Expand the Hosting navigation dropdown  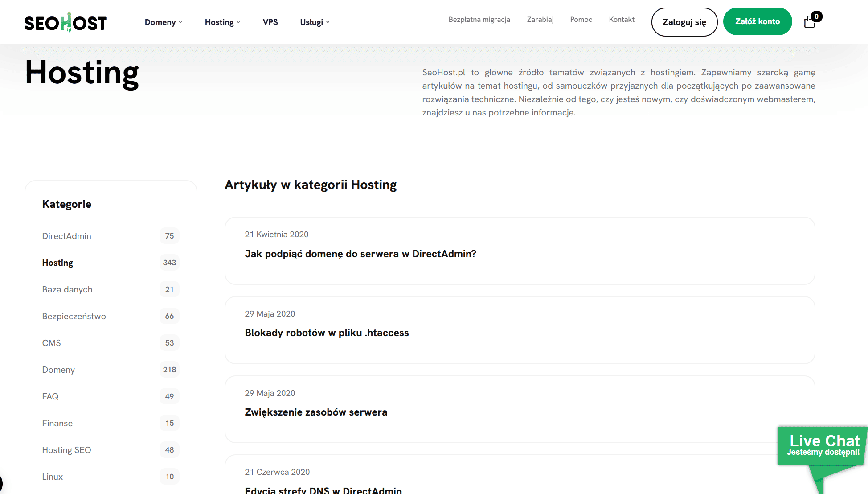click(x=222, y=22)
